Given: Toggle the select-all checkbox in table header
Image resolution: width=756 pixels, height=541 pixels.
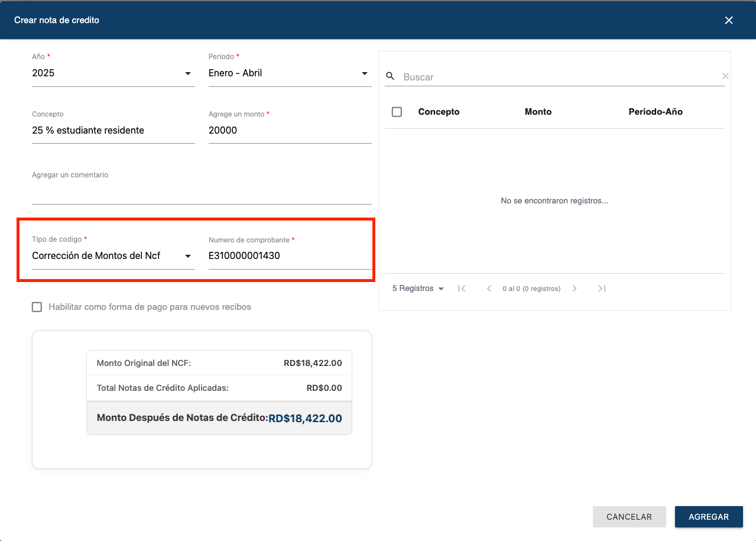Looking at the screenshot, I should 397,112.
